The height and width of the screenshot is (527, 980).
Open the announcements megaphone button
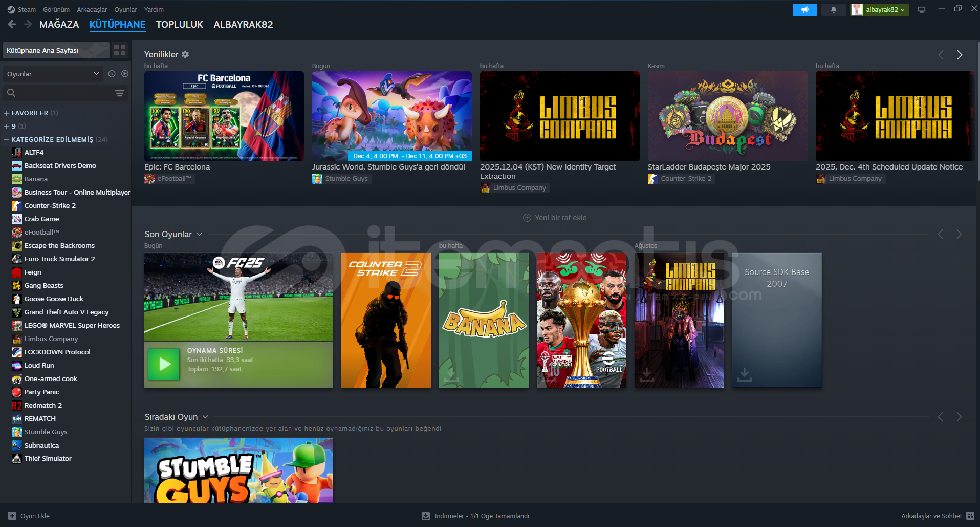pos(805,10)
